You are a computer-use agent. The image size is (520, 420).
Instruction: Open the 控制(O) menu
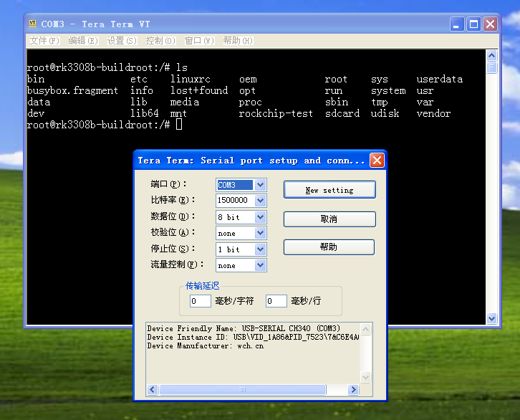pyautogui.click(x=160, y=41)
